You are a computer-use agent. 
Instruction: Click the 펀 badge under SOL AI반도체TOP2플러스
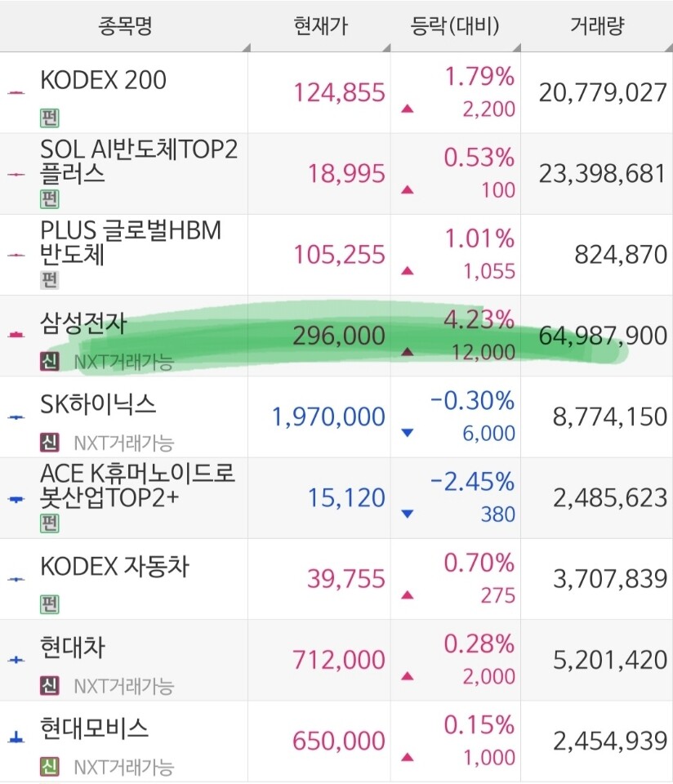point(50,199)
